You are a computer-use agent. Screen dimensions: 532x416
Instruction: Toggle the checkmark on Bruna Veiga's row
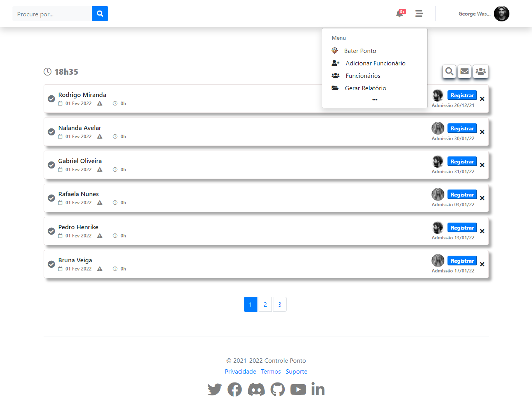tap(51, 264)
